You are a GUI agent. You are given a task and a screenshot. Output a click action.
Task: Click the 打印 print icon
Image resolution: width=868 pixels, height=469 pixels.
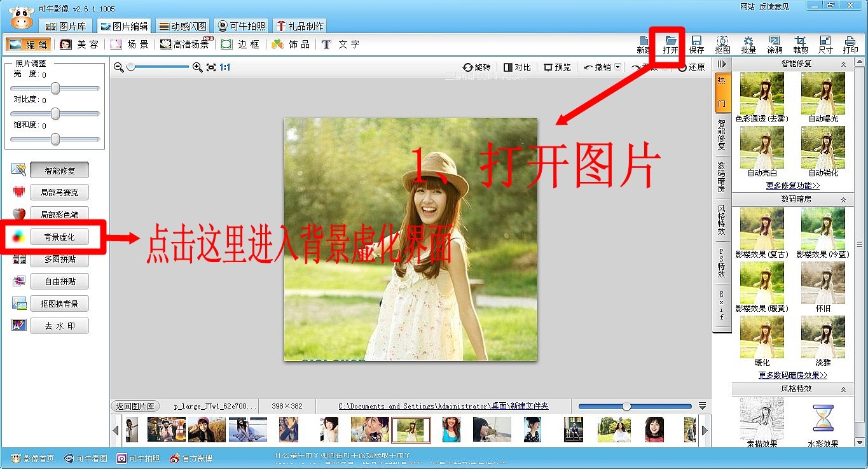[x=850, y=45]
